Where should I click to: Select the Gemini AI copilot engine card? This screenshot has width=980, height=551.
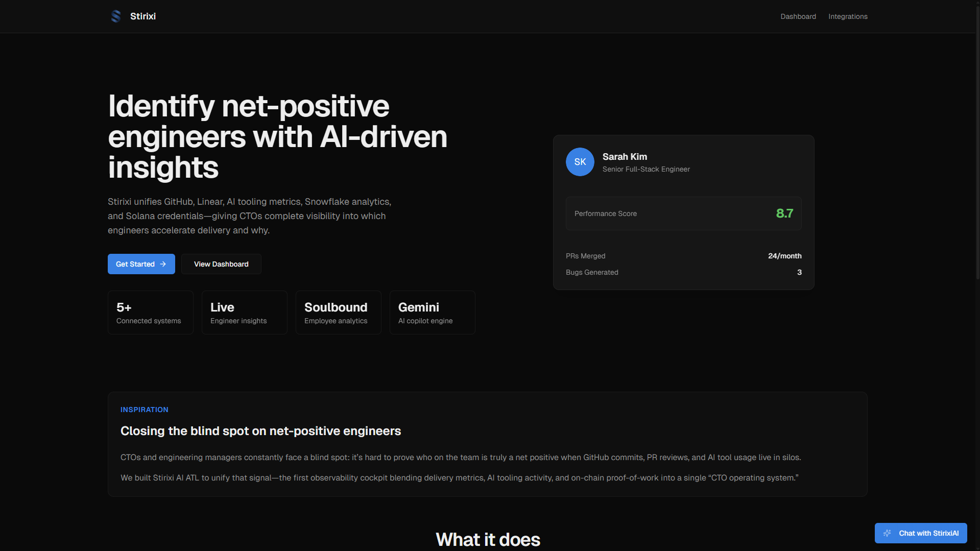pyautogui.click(x=433, y=313)
